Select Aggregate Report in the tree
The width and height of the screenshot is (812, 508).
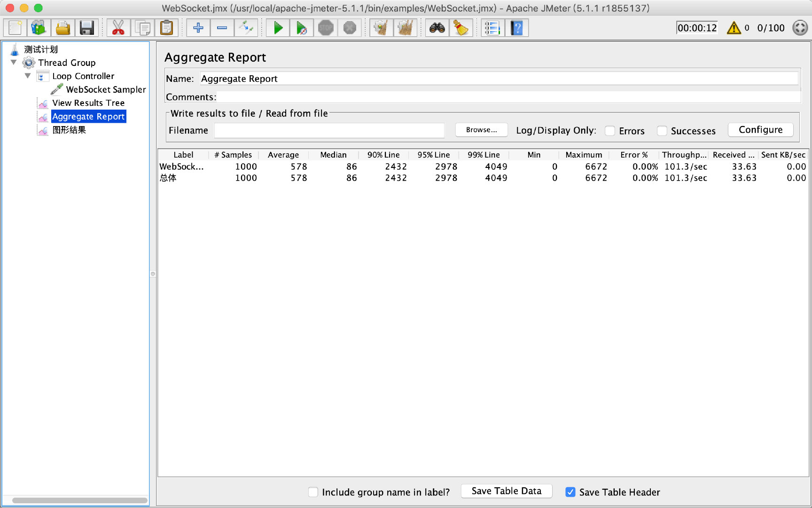[x=88, y=116]
